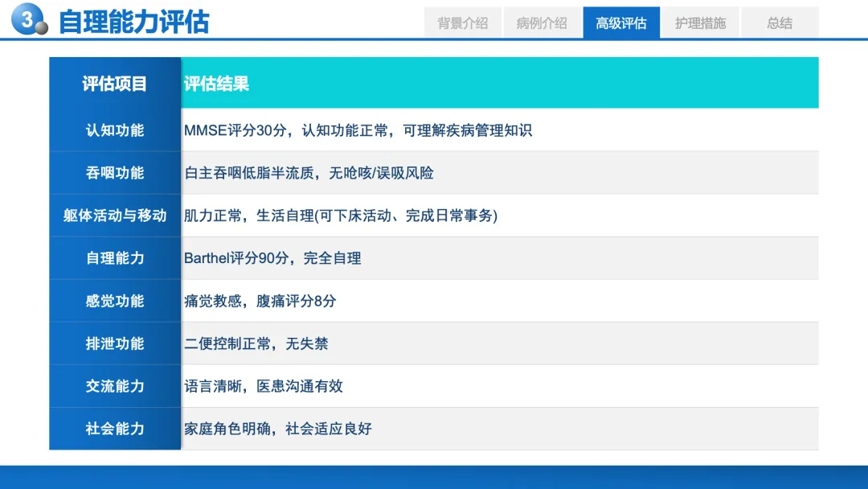Select the 痛觉敏感，腹痛评分8分 text
This screenshot has height=489, width=868.
click(260, 301)
